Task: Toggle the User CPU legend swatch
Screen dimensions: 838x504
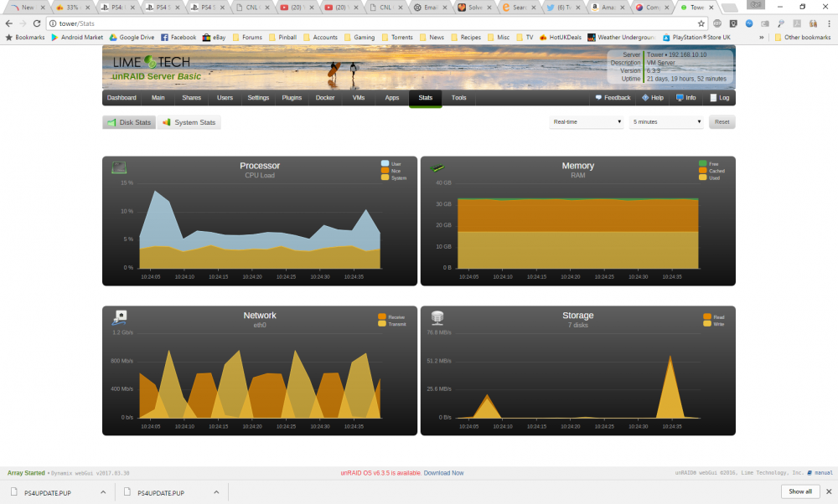Action: pyautogui.click(x=385, y=163)
